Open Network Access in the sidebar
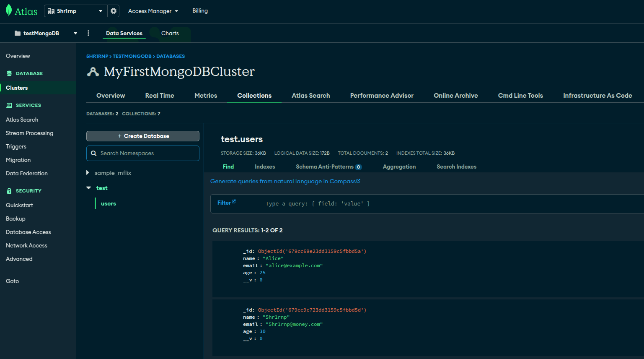 [x=26, y=245]
